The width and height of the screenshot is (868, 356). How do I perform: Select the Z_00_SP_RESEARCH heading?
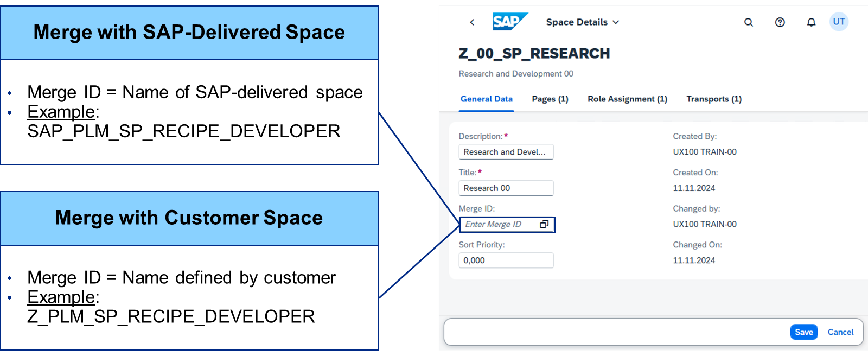[x=534, y=53]
